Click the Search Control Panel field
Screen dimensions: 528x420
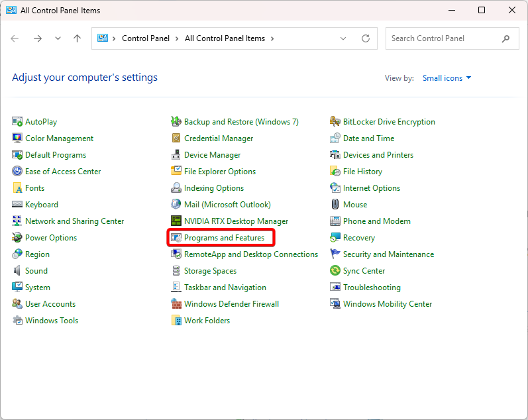pyautogui.click(x=452, y=38)
